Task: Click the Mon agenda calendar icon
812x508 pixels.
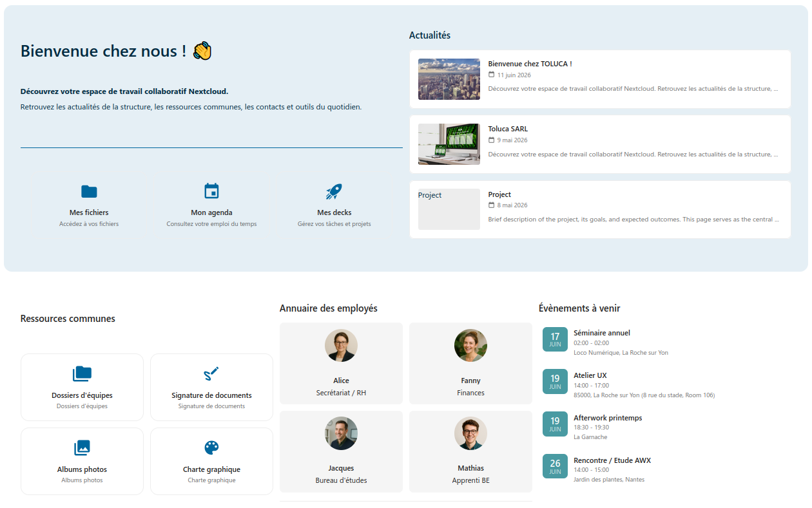Action: click(211, 191)
